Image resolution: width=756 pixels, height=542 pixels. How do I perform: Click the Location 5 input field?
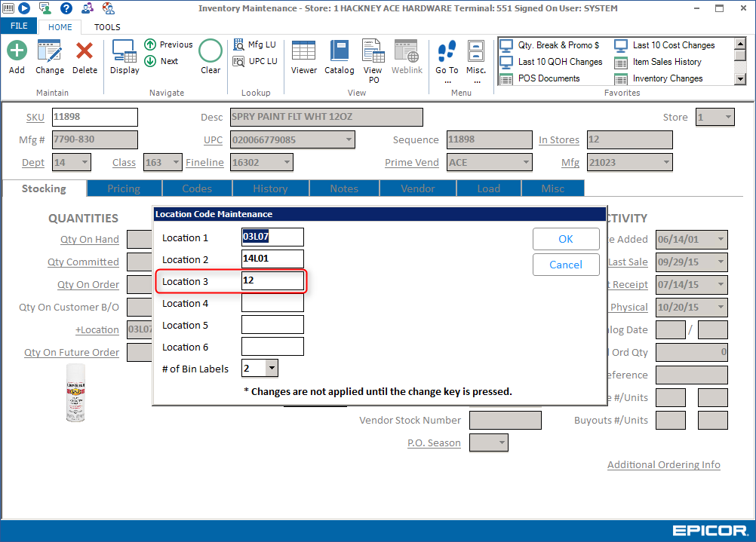click(x=273, y=325)
